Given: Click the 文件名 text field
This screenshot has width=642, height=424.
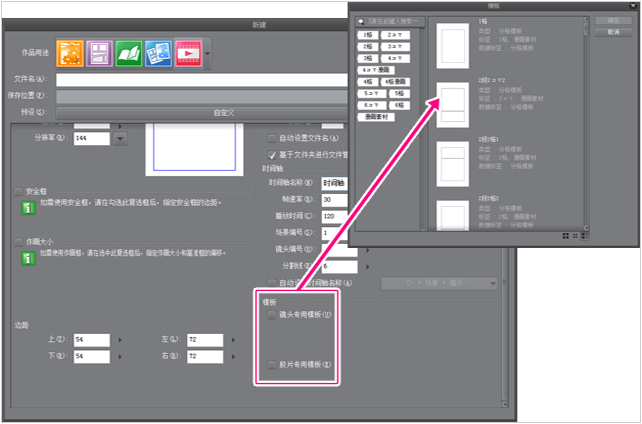Looking at the screenshot, I should point(201,79).
